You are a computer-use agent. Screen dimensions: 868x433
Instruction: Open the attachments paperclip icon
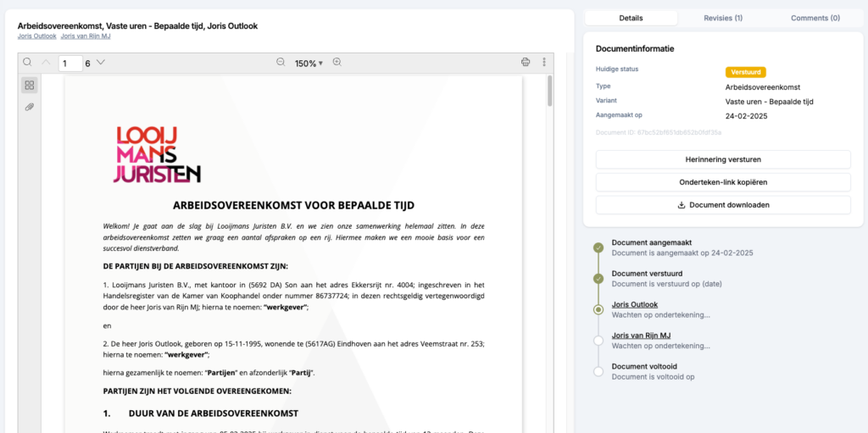[30, 107]
